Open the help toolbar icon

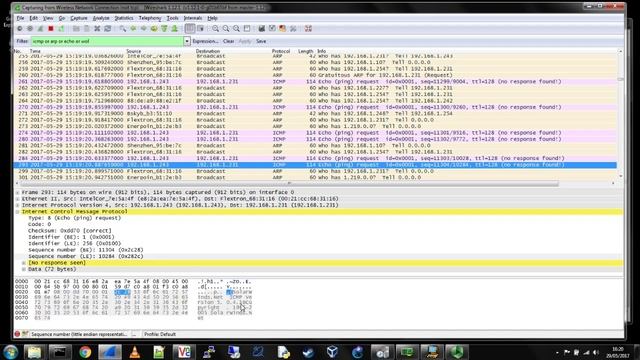point(308,29)
